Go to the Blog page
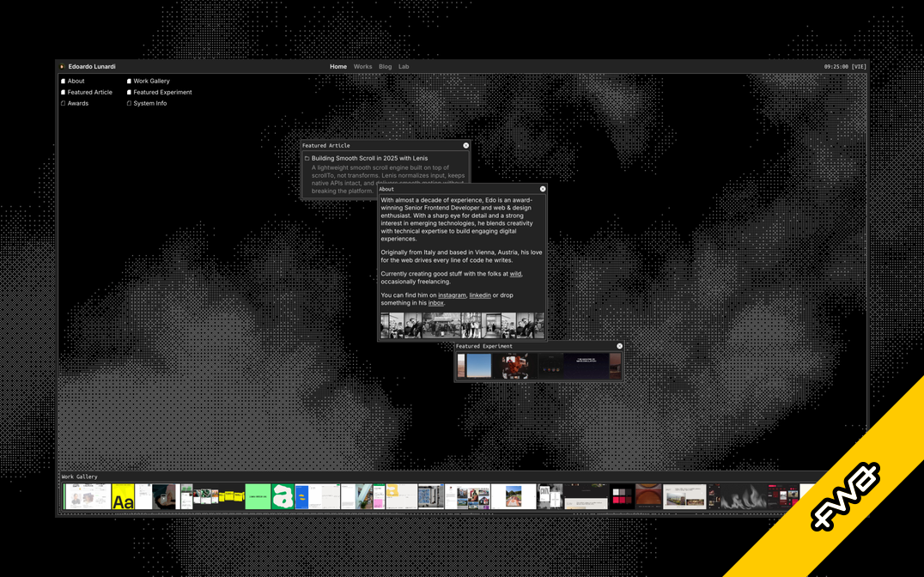The width and height of the screenshot is (924, 577). point(385,66)
